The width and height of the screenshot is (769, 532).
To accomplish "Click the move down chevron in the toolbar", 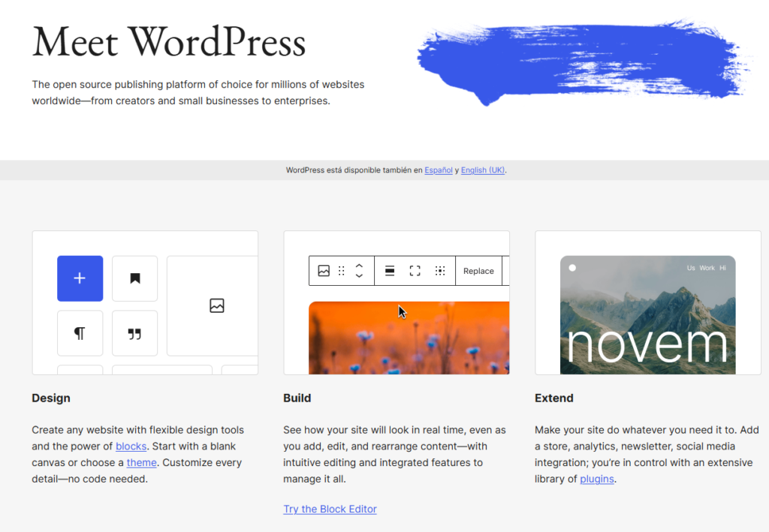I will [x=359, y=276].
